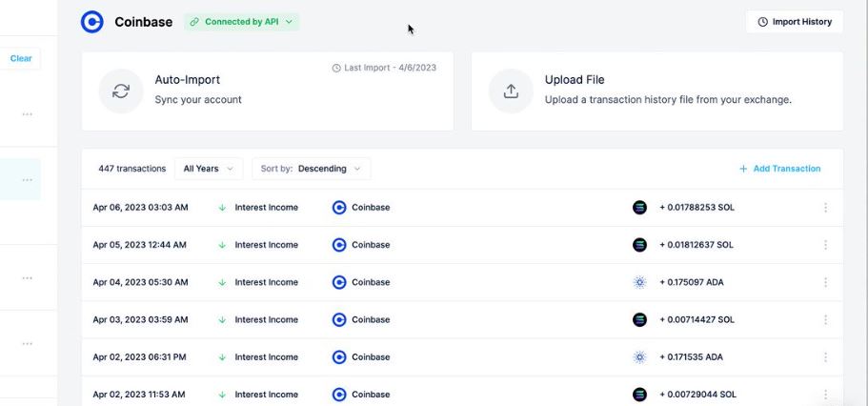Image resolution: width=868 pixels, height=406 pixels.
Task: Open ellipsis menu of highlighted sidebar item
Action: click(27, 180)
